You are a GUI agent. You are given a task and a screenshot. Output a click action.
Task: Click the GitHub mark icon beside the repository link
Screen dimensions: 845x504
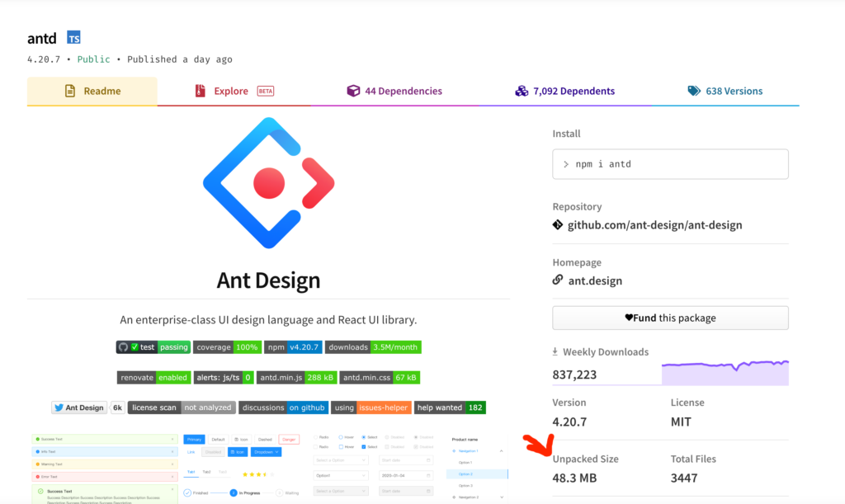point(559,224)
